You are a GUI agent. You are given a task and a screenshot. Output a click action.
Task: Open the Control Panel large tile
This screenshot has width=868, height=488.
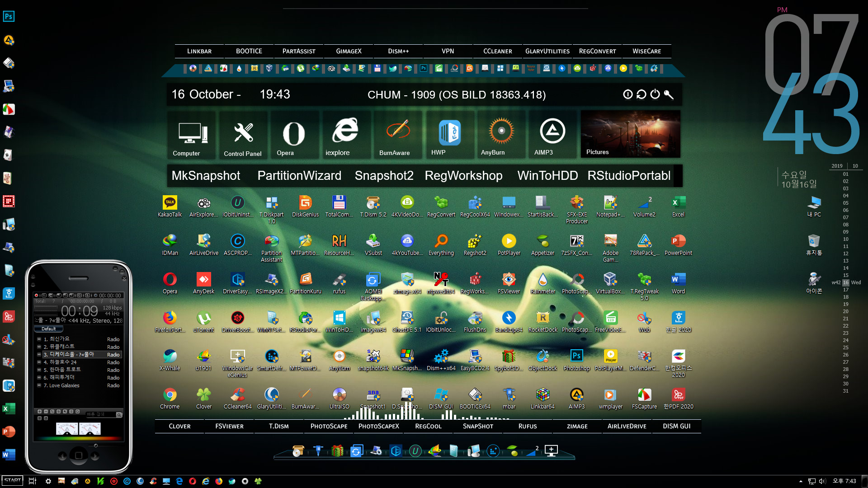click(243, 136)
